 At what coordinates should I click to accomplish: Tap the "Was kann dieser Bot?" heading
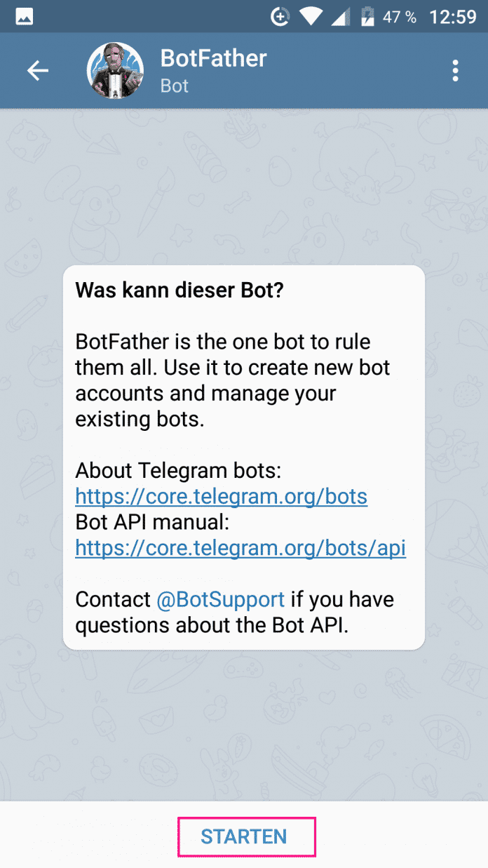point(179,291)
